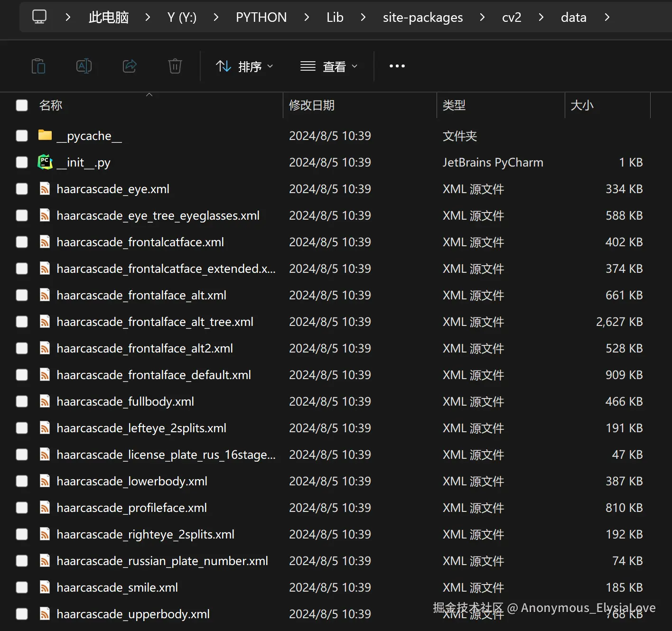This screenshot has width=672, height=631.
Task: Expand chevron after Lib breadcrumb
Action: click(x=363, y=17)
